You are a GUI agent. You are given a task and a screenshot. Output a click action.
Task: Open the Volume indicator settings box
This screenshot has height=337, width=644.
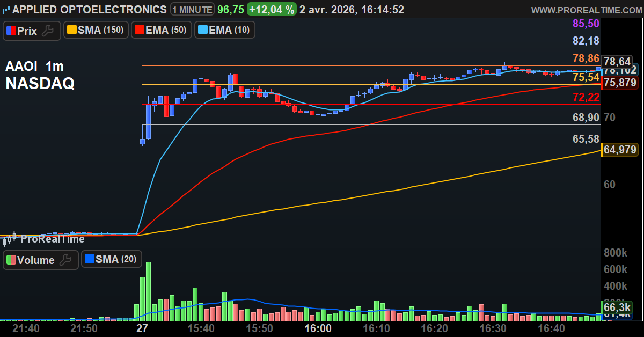pos(35,260)
